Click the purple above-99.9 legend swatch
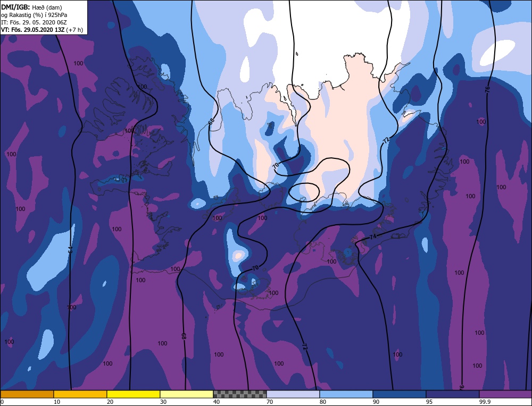The height and width of the screenshot is (406, 532). (x=505, y=394)
